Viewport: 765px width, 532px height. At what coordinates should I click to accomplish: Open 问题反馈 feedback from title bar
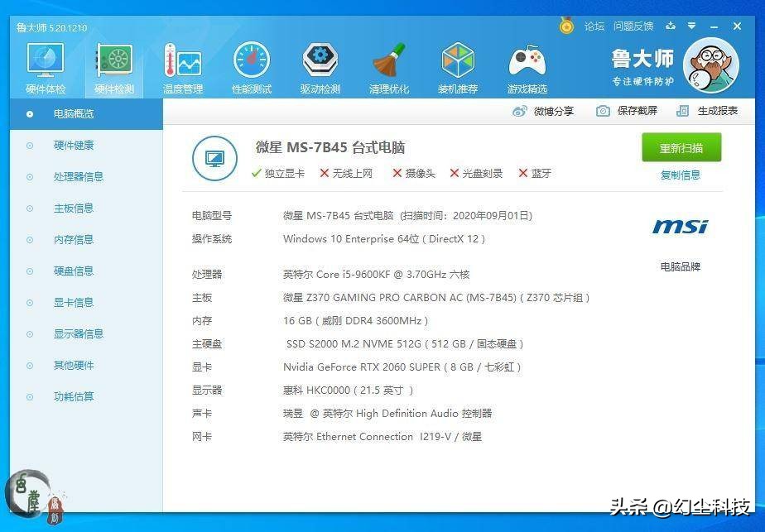(x=633, y=26)
